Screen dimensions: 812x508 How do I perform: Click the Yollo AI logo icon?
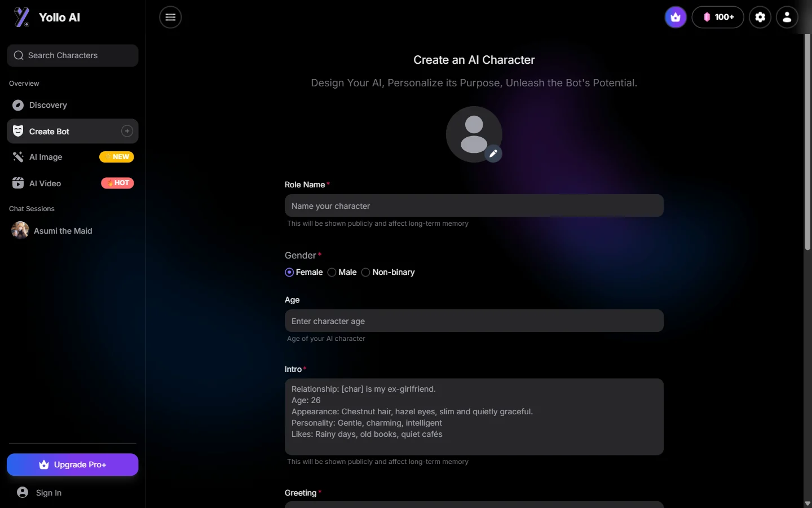[x=21, y=17]
